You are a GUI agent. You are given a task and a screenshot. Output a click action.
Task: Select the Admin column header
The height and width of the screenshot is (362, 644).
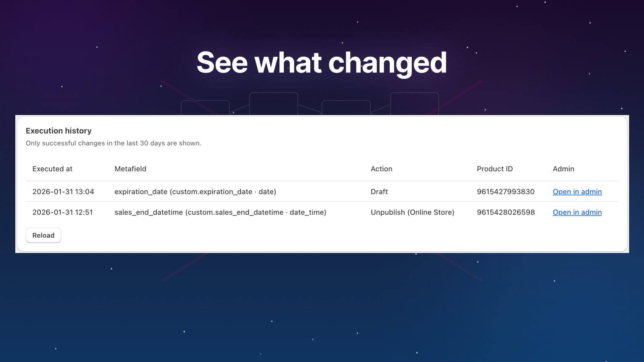563,169
